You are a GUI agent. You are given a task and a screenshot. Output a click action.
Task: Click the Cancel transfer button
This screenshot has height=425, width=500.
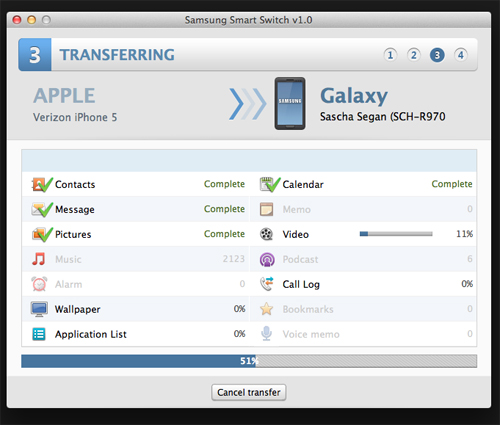click(x=249, y=392)
